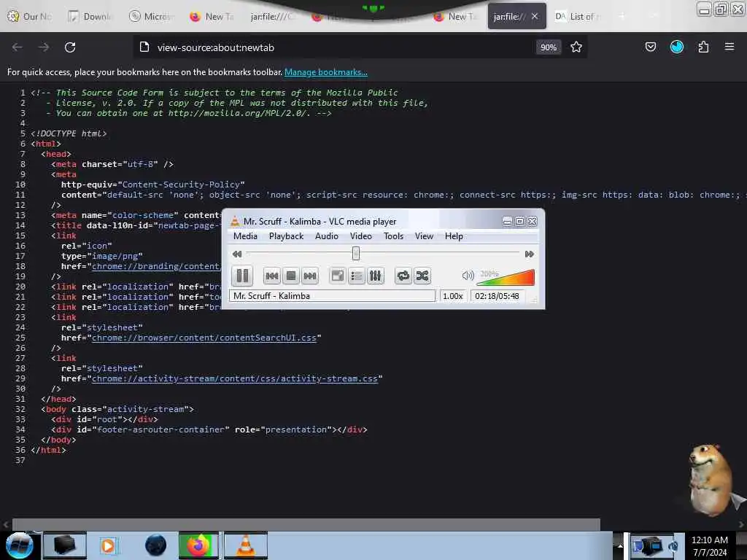Open the VLC Playback menu
This screenshot has width=747, height=560.
click(x=286, y=236)
